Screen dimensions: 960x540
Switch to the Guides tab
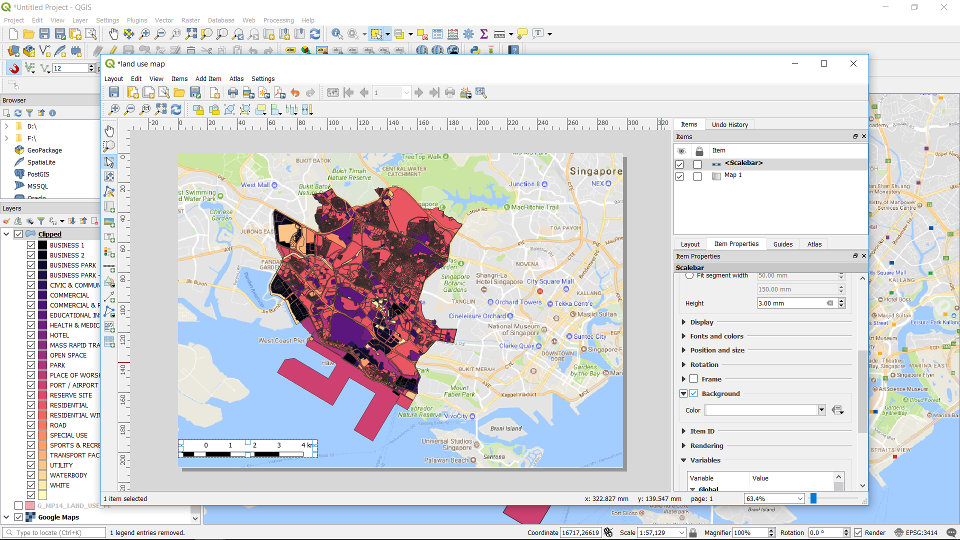[x=783, y=244]
